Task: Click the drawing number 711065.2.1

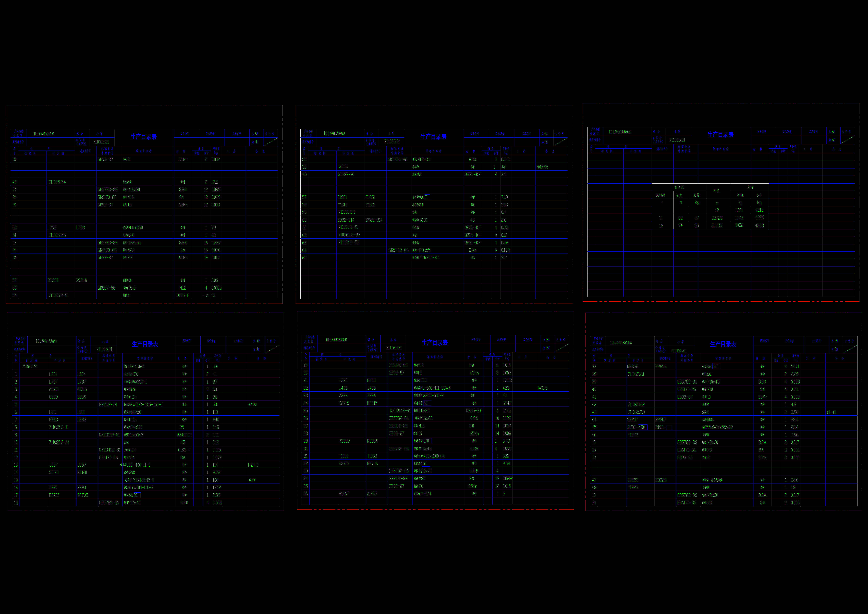Action: [636, 374]
